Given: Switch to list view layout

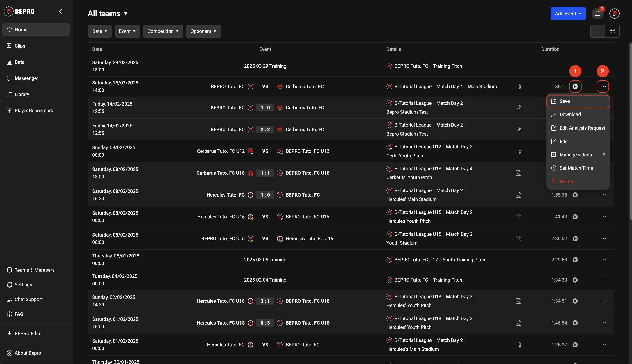Looking at the screenshot, I should [x=597, y=31].
